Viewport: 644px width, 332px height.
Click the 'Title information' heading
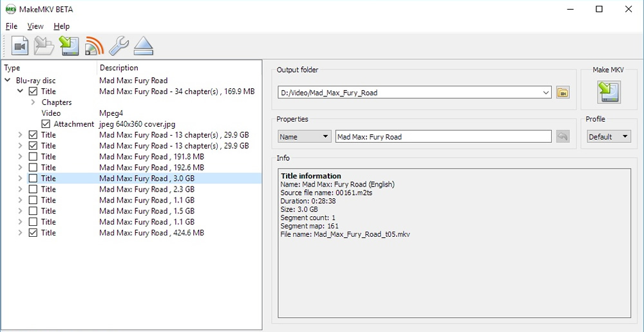(x=311, y=176)
